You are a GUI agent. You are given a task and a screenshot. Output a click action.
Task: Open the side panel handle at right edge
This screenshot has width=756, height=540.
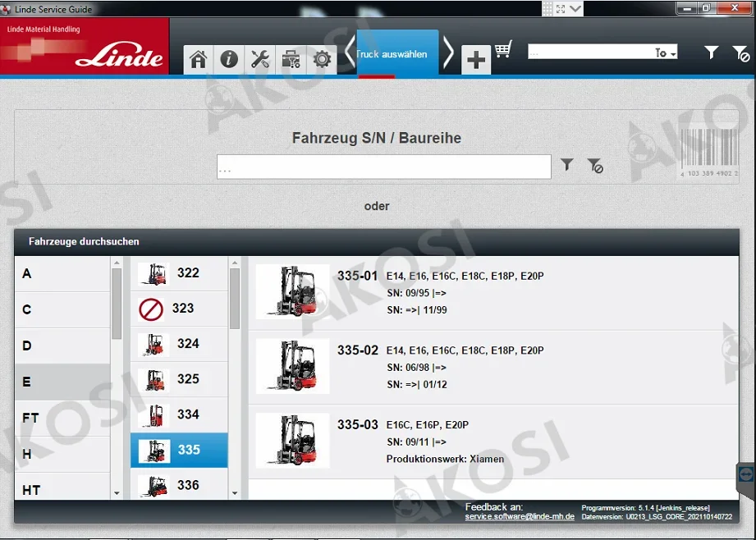(745, 475)
